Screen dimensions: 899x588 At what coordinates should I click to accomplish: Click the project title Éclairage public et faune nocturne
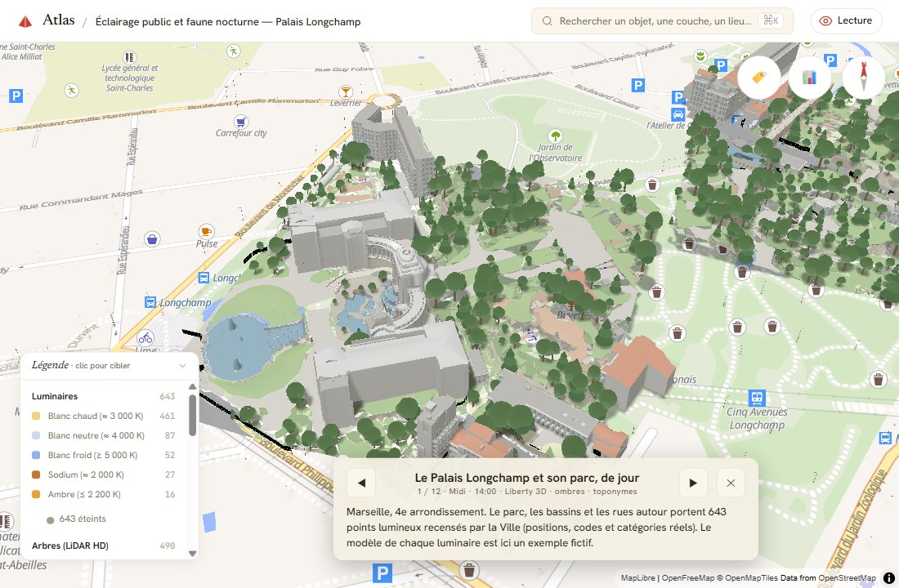click(228, 22)
